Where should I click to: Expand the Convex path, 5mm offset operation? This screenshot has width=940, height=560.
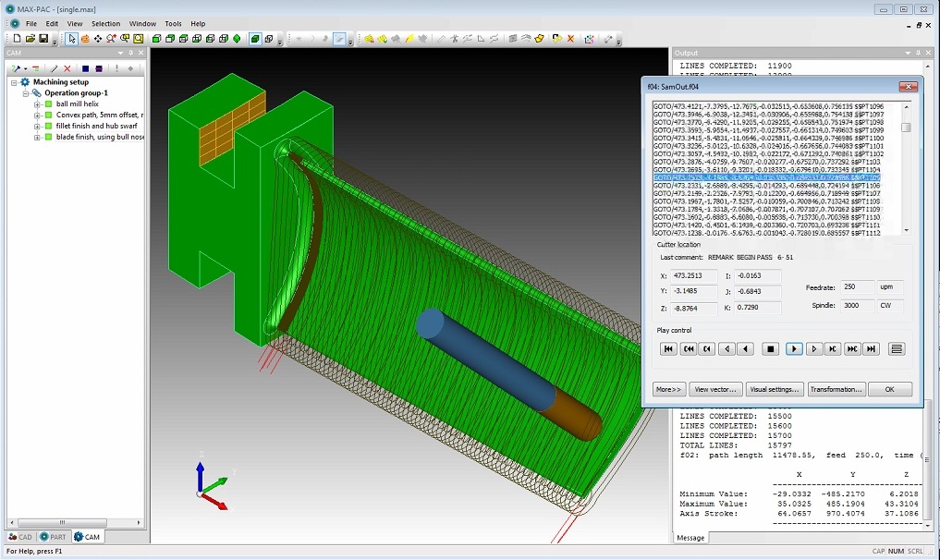[37, 116]
